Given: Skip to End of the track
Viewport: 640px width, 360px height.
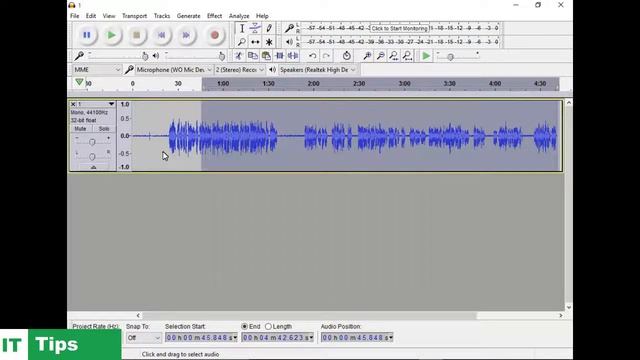Looking at the screenshot, I should tap(186, 35).
